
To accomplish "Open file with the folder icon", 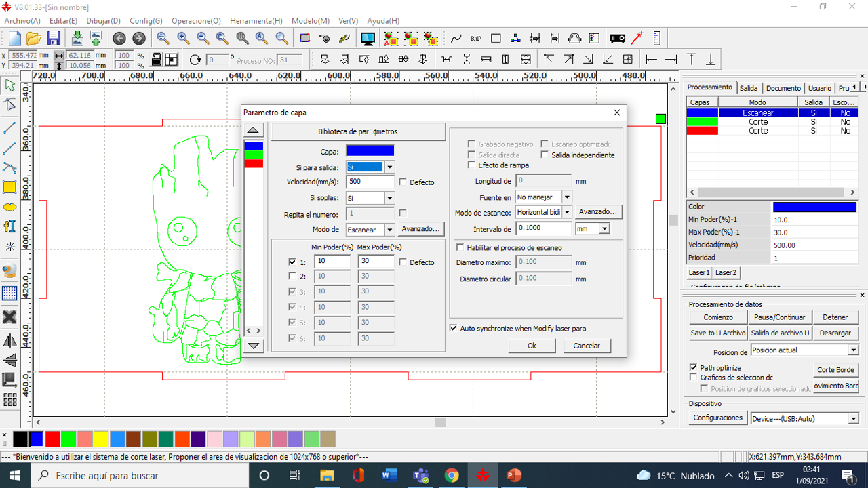I will point(33,39).
